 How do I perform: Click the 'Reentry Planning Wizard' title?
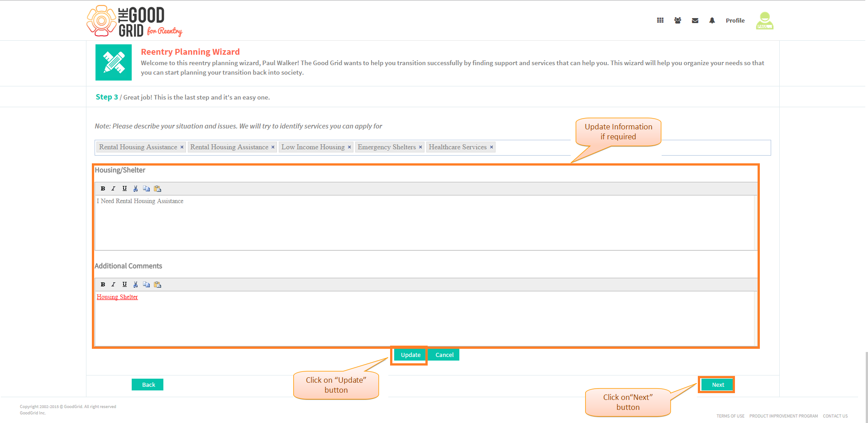[x=190, y=52]
